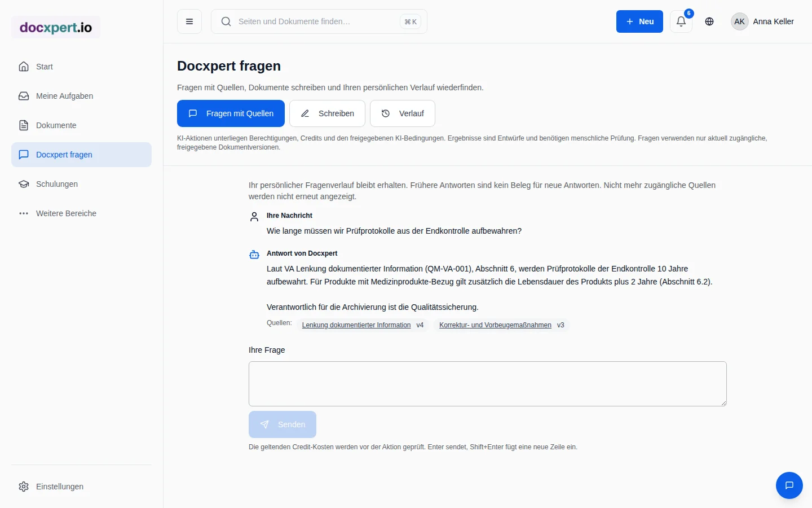The width and height of the screenshot is (812, 508).
Task: Click into the Ihre Frage text area
Action: click(488, 384)
